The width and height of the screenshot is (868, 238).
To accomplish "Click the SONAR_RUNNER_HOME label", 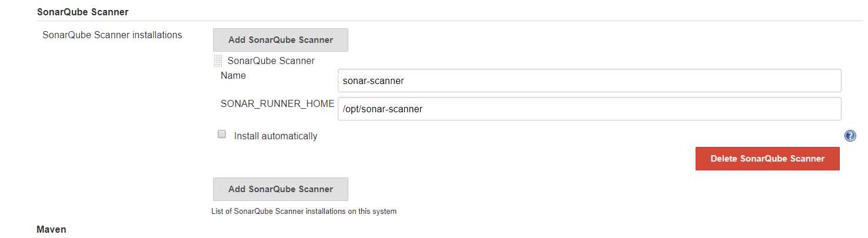I will tap(277, 103).
